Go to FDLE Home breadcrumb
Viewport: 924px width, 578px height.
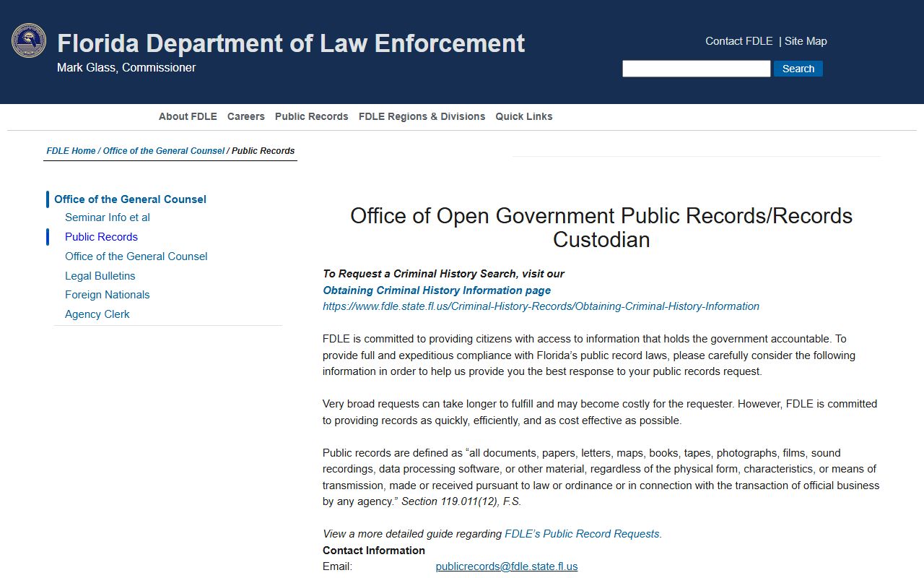pyautogui.click(x=71, y=151)
